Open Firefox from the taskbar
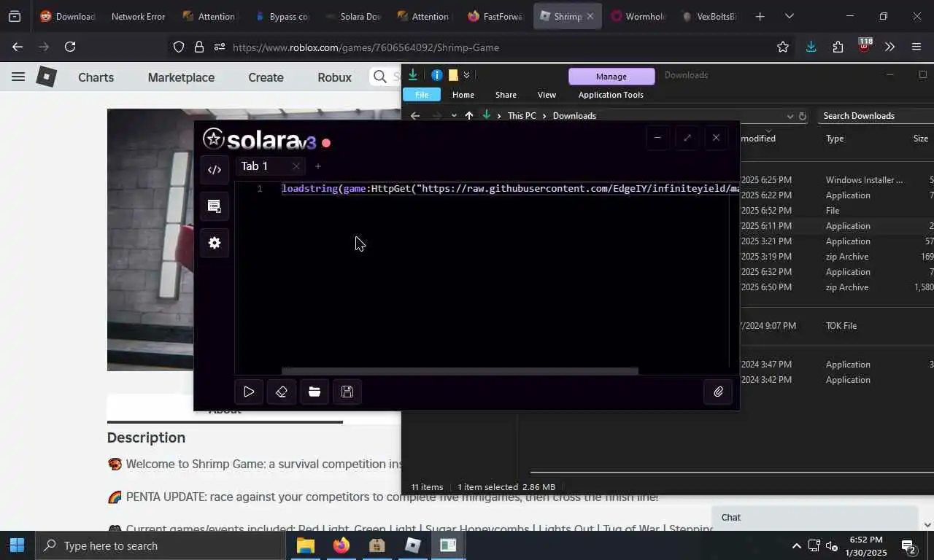Viewport: 934px width, 560px height. click(341, 545)
